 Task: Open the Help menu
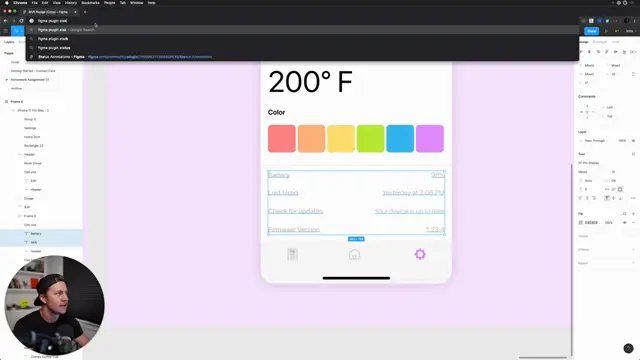click(x=151, y=3)
